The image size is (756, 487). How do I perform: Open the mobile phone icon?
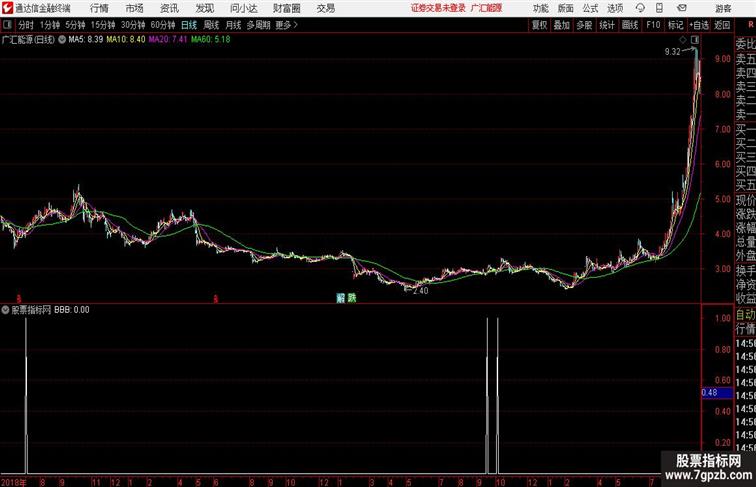tap(659, 8)
